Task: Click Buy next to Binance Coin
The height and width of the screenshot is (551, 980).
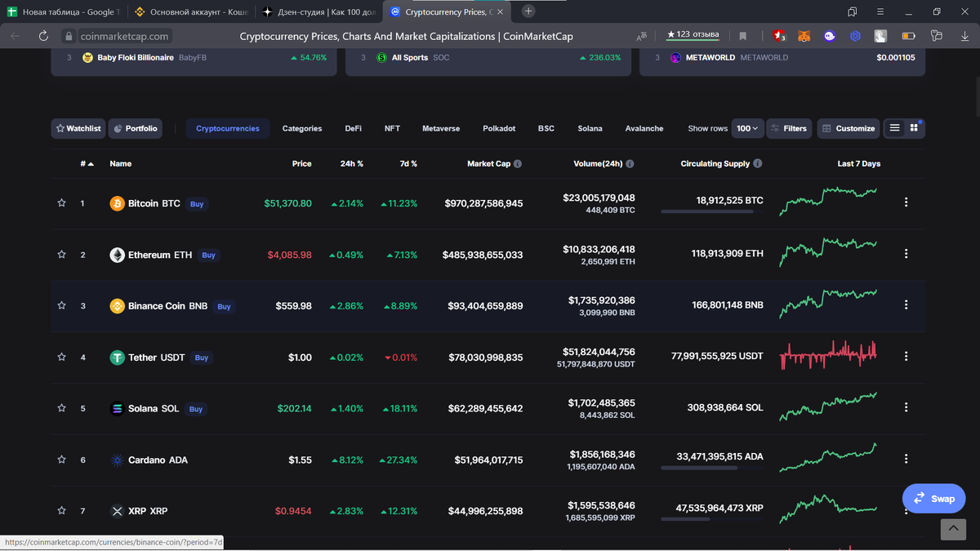Action: coord(224,307)
